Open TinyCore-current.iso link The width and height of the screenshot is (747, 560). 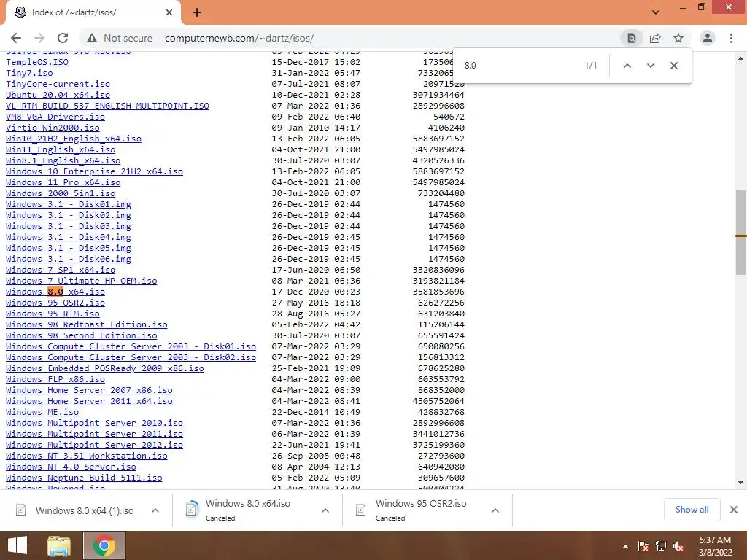click(58, 84)
